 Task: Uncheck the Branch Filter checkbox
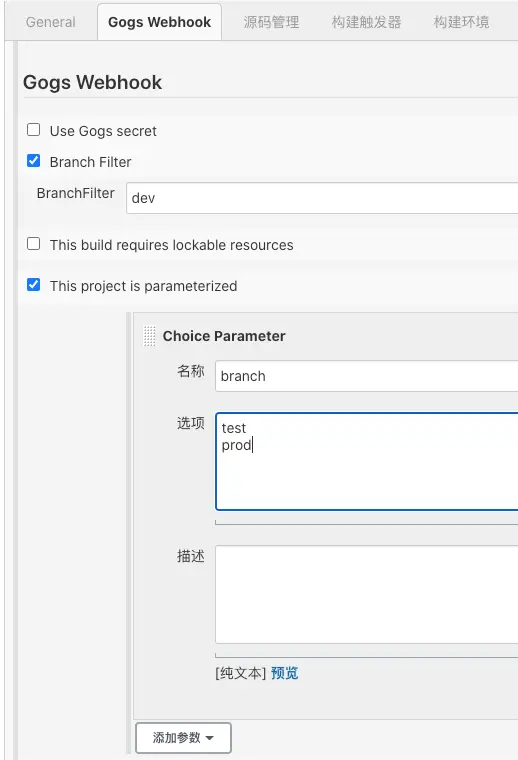33,160
